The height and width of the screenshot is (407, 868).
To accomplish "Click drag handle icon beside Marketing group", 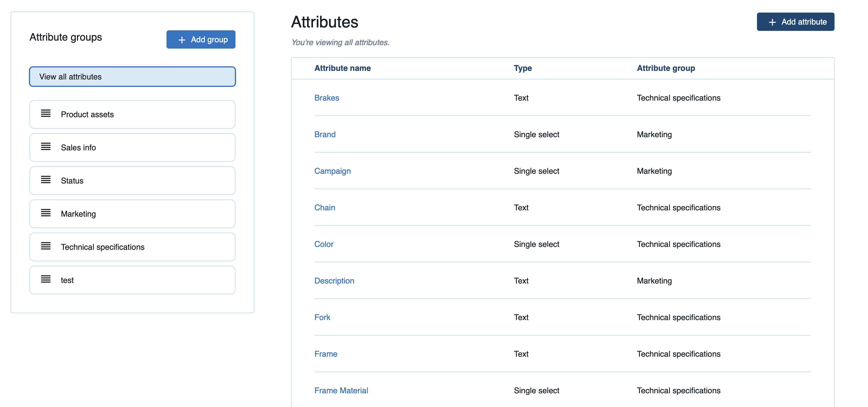I will [46, 213].
